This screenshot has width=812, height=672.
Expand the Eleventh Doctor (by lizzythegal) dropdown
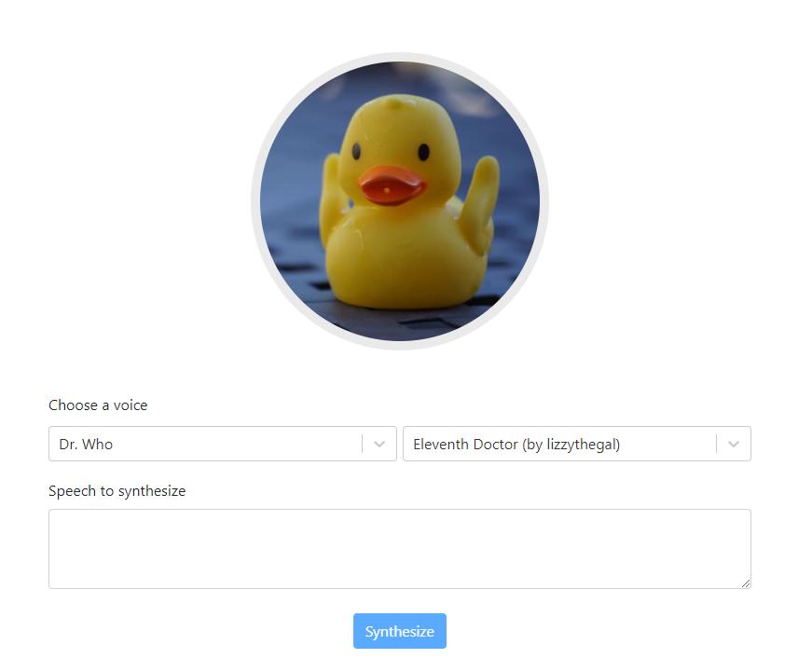[577, 444]
